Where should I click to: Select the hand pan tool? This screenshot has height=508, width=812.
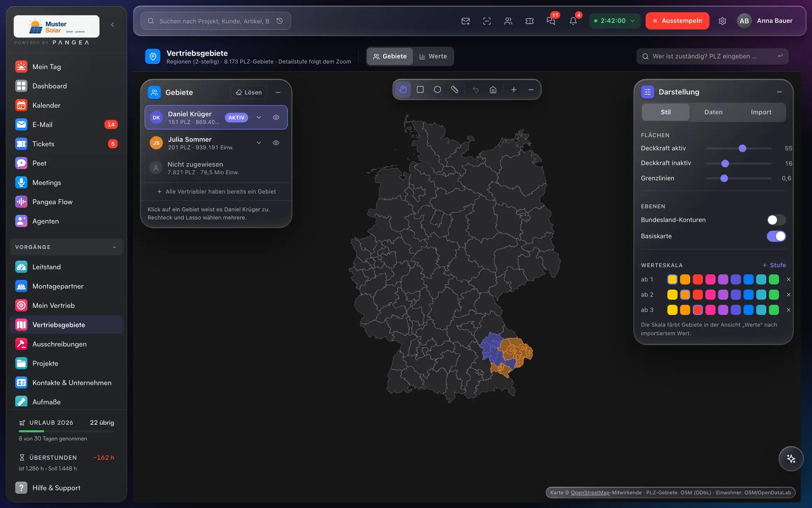403,90
